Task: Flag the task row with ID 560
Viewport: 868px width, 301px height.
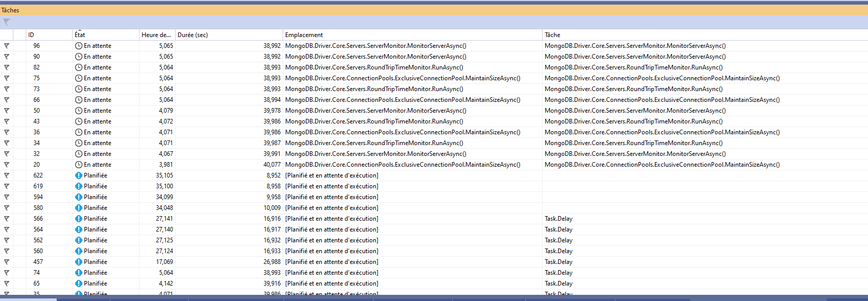Action: coord(7,251)
